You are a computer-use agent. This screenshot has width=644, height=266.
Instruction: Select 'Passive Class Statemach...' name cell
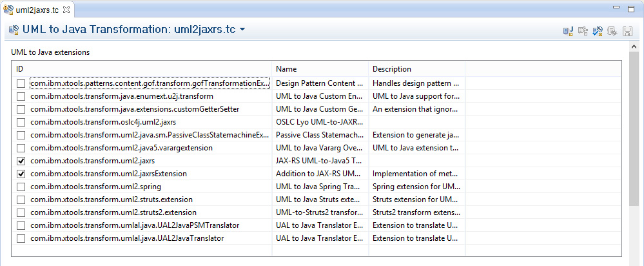[319, 135]
